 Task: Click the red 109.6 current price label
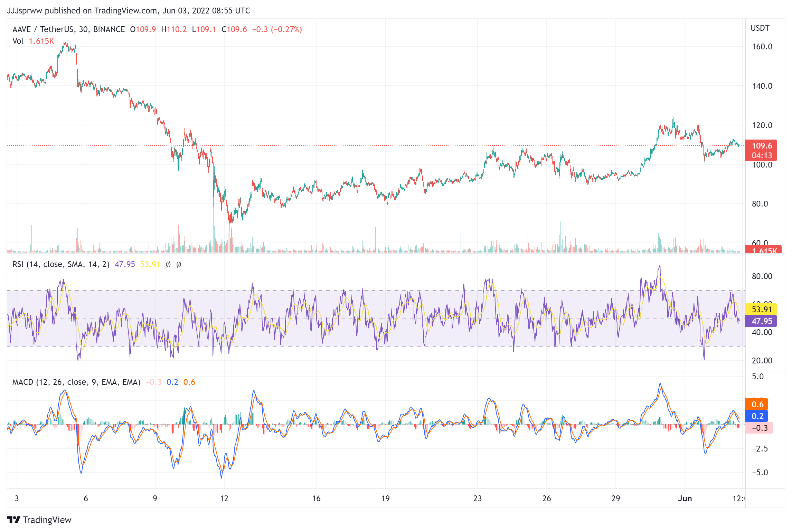coord(761,145)
